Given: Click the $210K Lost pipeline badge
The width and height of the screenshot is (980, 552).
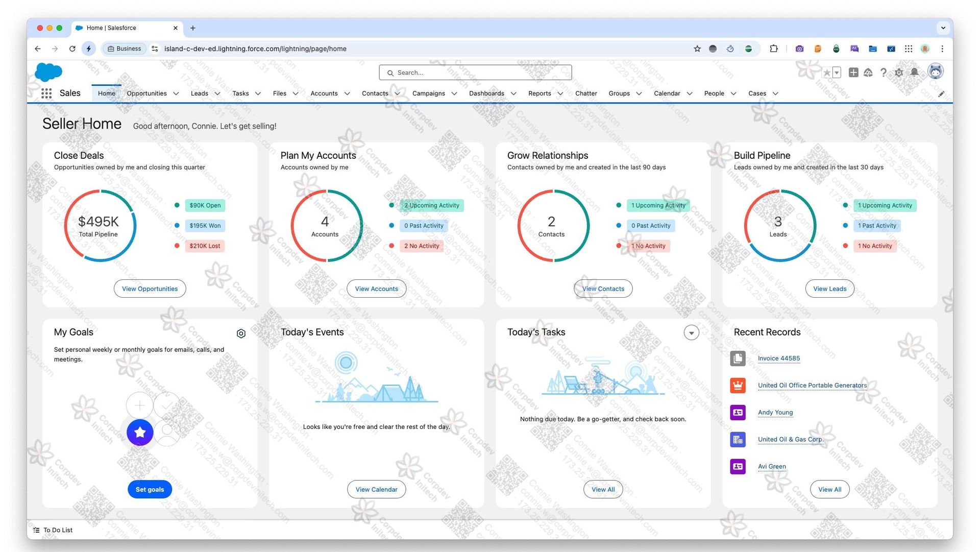Looking at the screenshot, I should pyautogui.click(x=205, y=246).
